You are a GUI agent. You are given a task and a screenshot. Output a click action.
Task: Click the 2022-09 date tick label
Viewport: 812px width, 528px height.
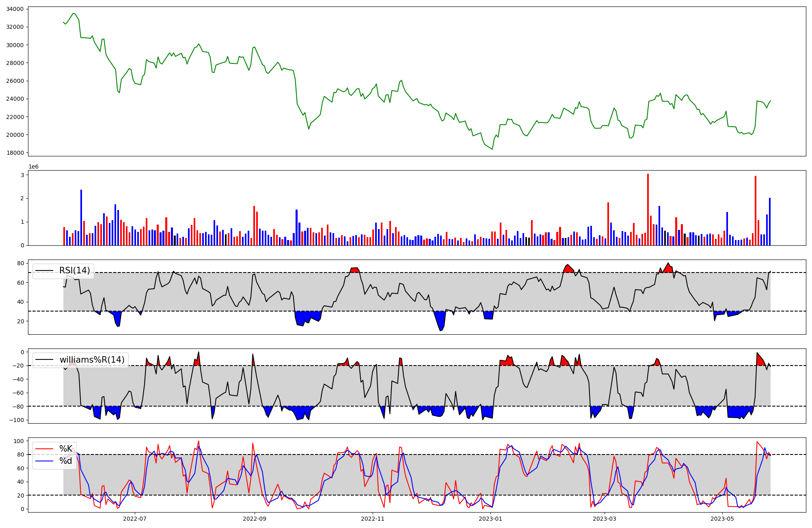click(x=255, y=519)
